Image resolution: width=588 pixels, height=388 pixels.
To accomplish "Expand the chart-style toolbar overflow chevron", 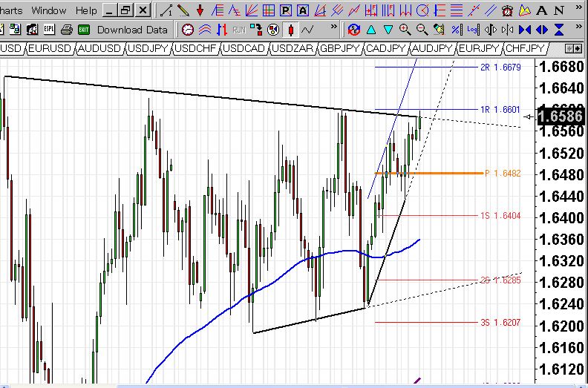I will point(333,26).
